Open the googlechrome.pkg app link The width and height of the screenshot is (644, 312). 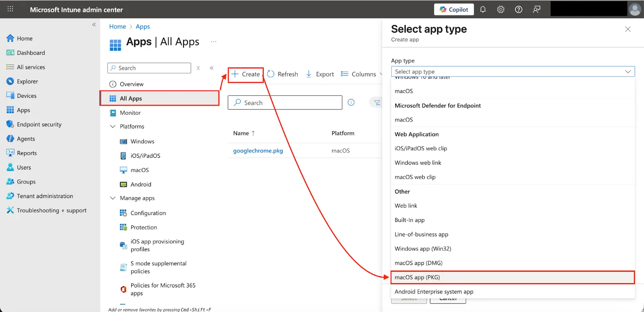[258, 151]
